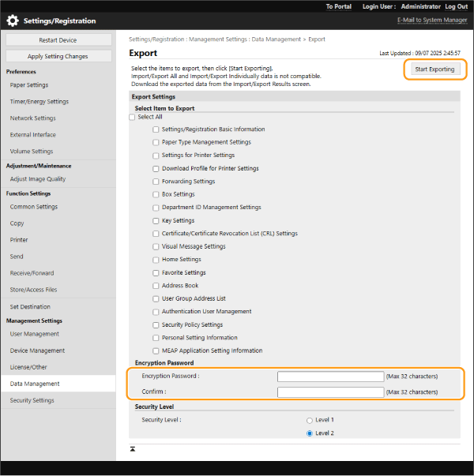Choose Level 2 security radio button

pyautogui.click(x=310, y=433)
